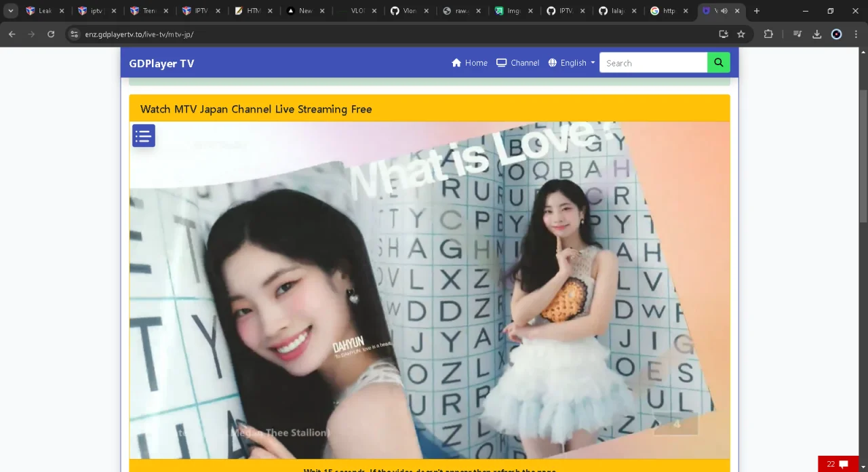Screen dimensions: 868x472
Task: Open the Chrome three-dot menu
Action: 856,34
